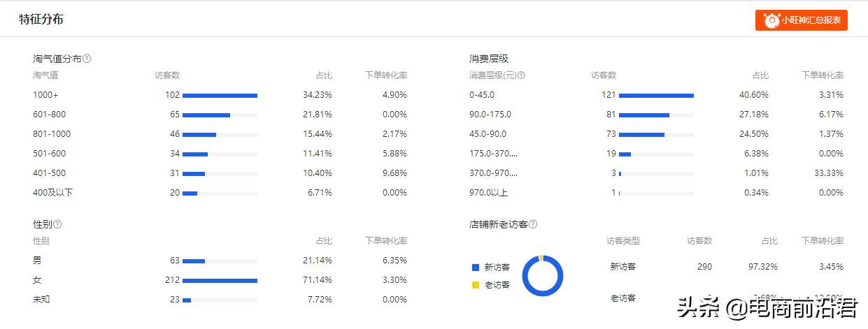Click the 6.17% conversion rate value
Viewport: 868px width, 329px height.
(x=831, y=115)
